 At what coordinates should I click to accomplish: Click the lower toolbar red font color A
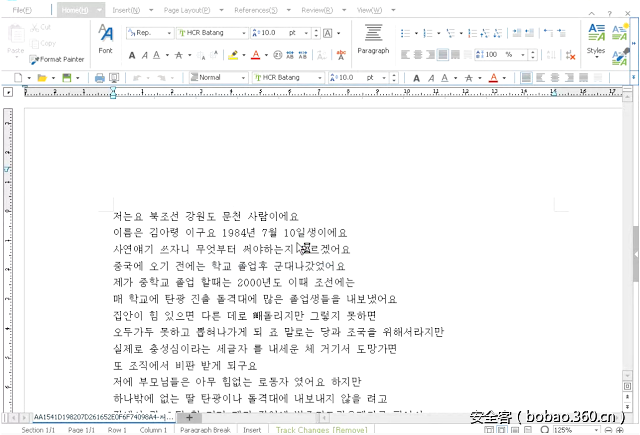493,78
